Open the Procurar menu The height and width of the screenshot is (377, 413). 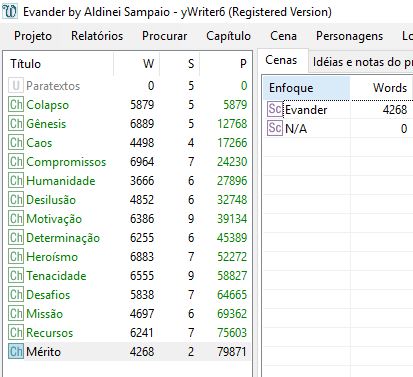(x=164, y=36)
